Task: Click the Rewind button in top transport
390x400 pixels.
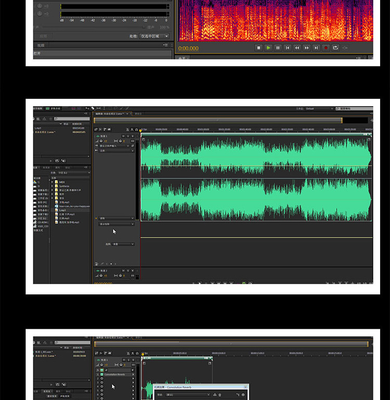Action: tap(297, 48)
